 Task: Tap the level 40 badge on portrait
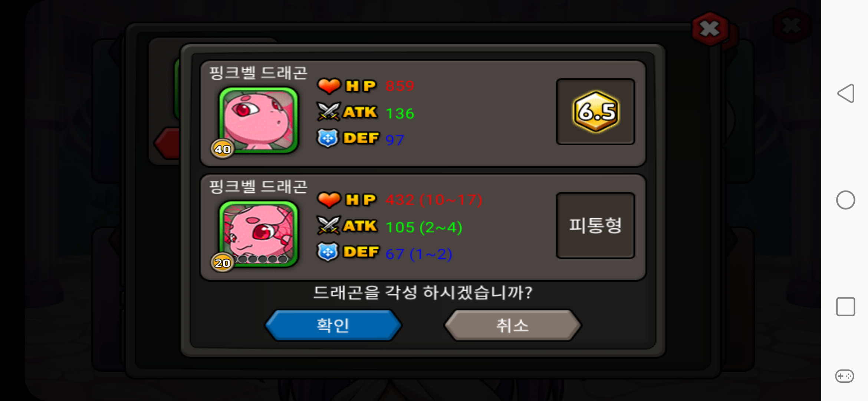coord(223,149)
